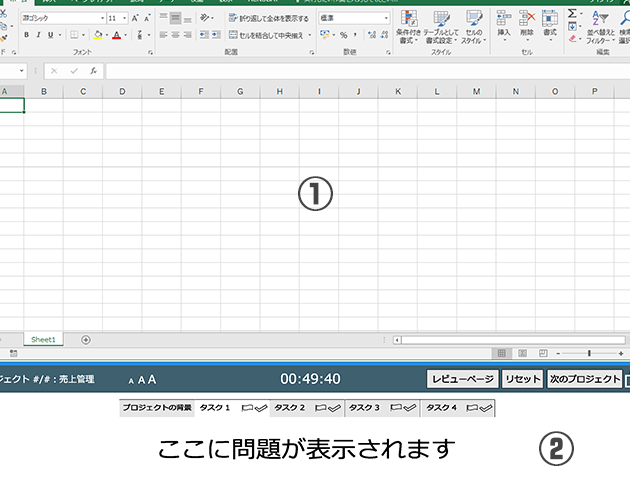Click the zoom slider handle
Viewport: 630px width, 502px height.
point(589,353)
